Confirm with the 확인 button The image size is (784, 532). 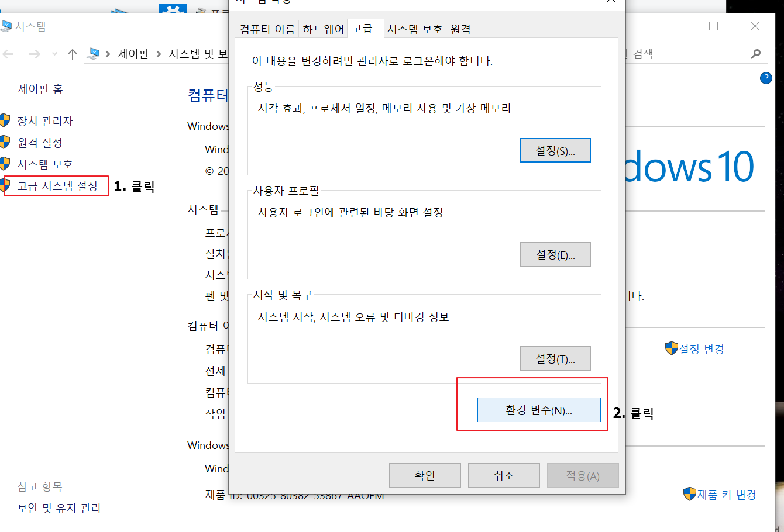[425, 475]
